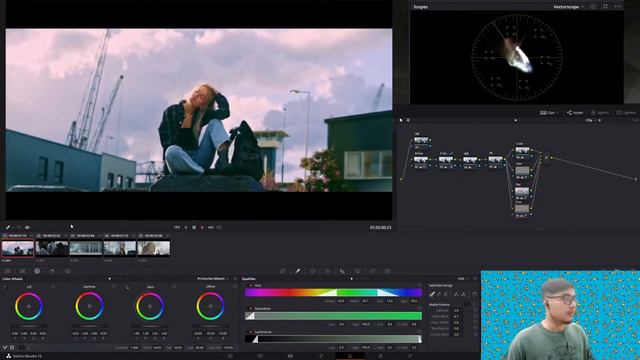Open the Camera Raw palette
Screen dimensions: 640x360
[x=8, y=271]
